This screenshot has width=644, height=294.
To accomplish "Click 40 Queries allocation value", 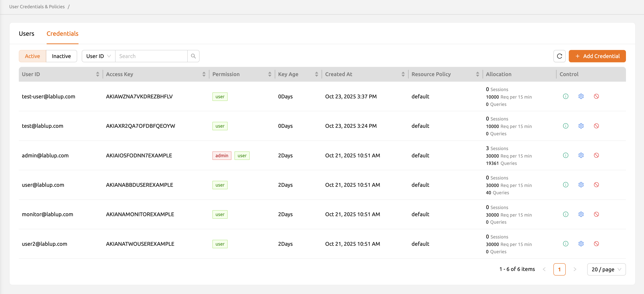I will point(497,193).
